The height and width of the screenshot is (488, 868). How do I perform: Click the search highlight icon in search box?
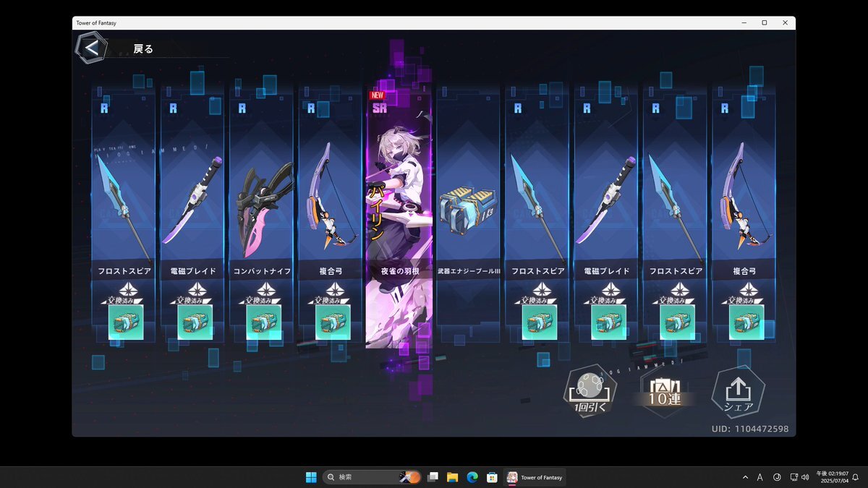[410, 477]
